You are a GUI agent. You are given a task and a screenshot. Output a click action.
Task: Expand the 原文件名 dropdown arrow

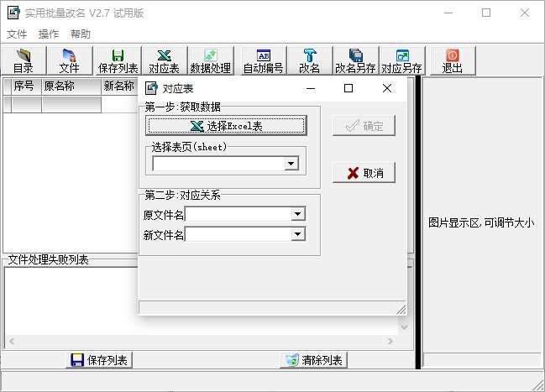298,214
